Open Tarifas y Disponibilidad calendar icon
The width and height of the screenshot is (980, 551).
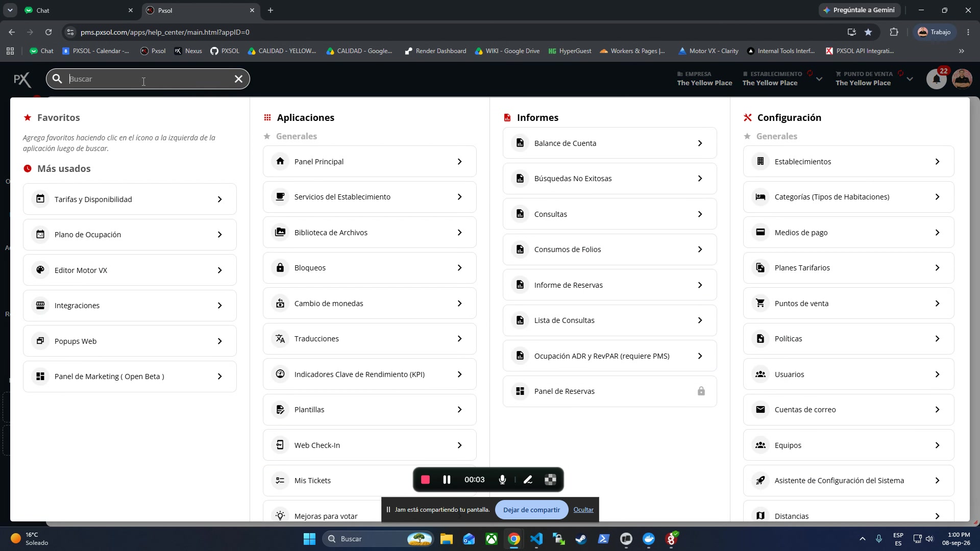click(x=40, y=199)
